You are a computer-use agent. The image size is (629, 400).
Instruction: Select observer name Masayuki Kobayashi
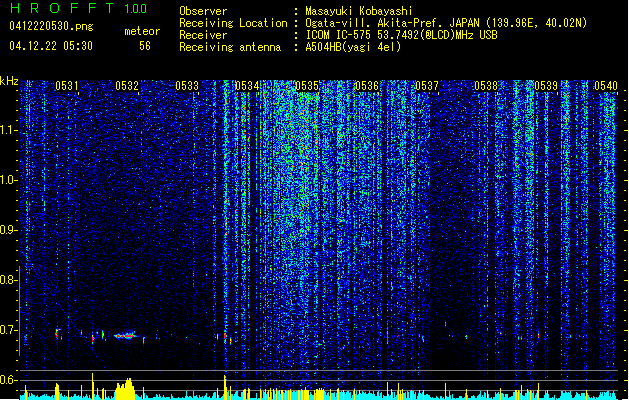359,11
